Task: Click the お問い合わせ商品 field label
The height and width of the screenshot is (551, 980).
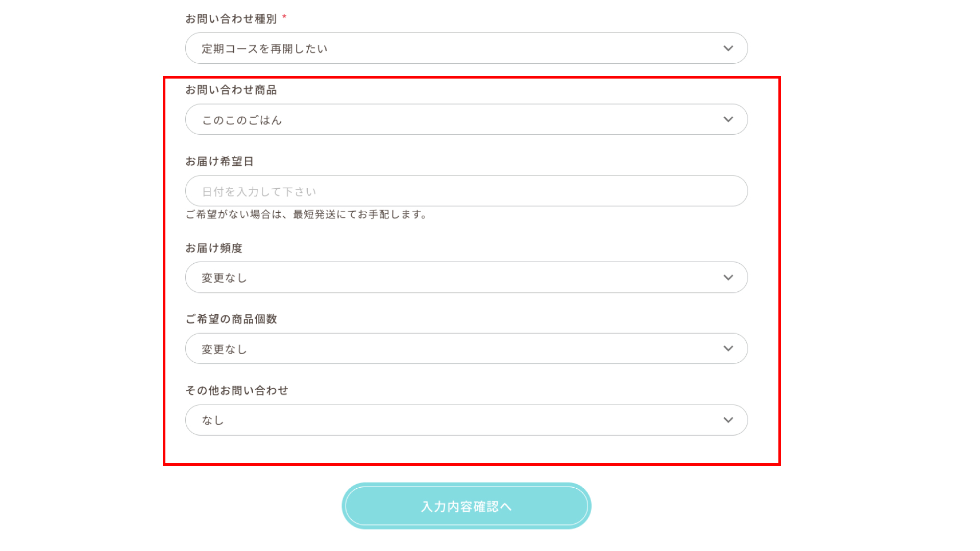Action: point(231,90)
